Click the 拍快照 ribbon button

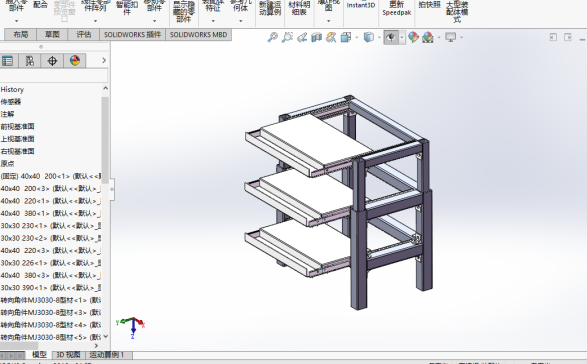tap(429, 6)
